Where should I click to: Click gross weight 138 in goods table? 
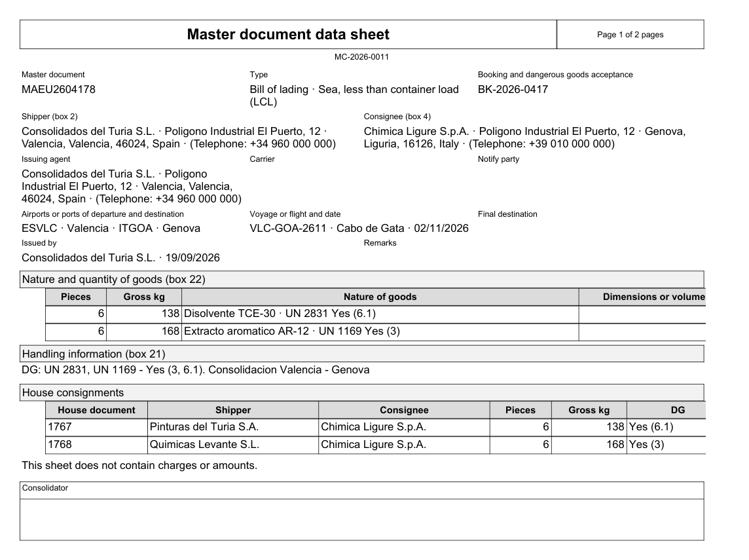[x=144, y=314]
